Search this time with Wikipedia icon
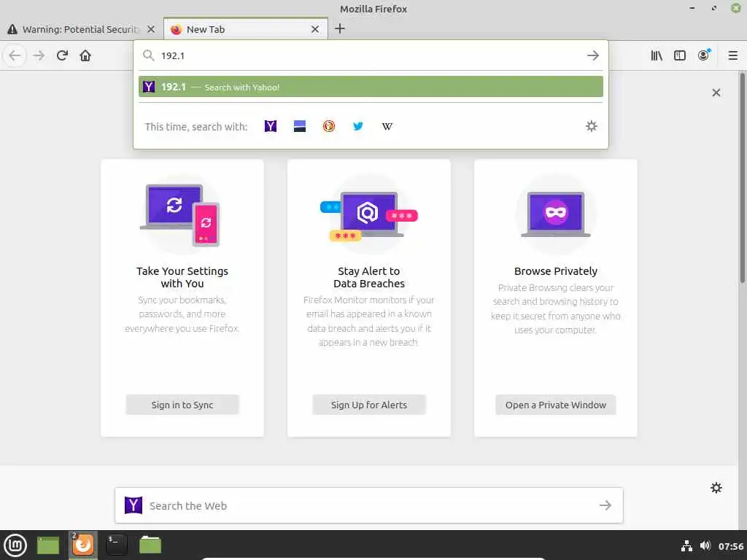Image resolution: width=747 pixels, height=560 pixels. tap(387, 126)
